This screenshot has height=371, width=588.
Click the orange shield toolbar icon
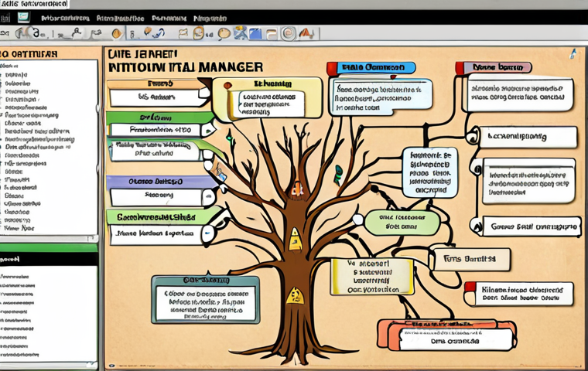pyautogui.click(x=117, y=34)
